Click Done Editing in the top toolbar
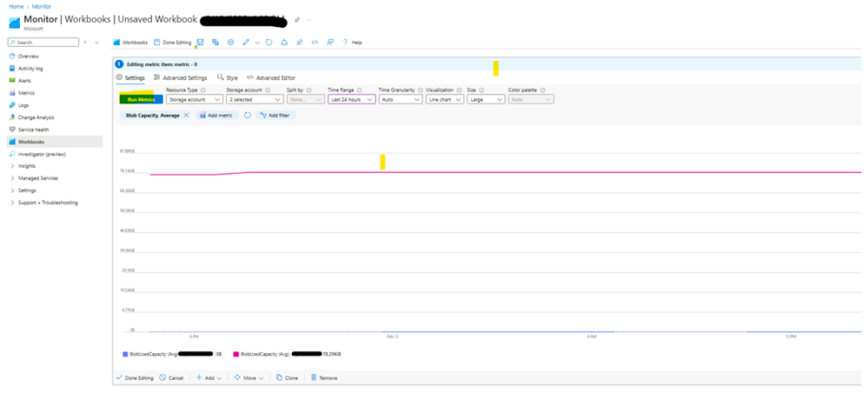The width and height of the screenshot is (868, 394). (x=172, y=42)
